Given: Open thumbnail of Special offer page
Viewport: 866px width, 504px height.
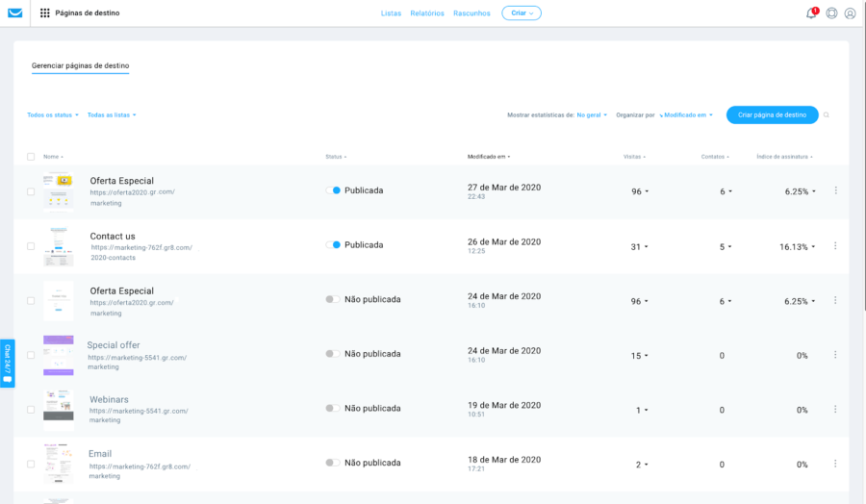Looking at the screenshot, I should [x=59, y=355].
